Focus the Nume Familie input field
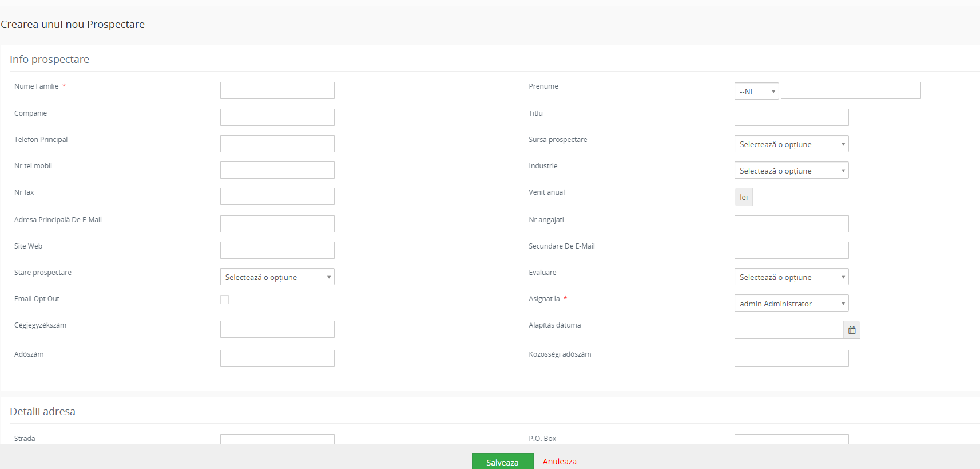Image resolution: width=980 pixels, height=469 pixels. (x=277, y=90)
